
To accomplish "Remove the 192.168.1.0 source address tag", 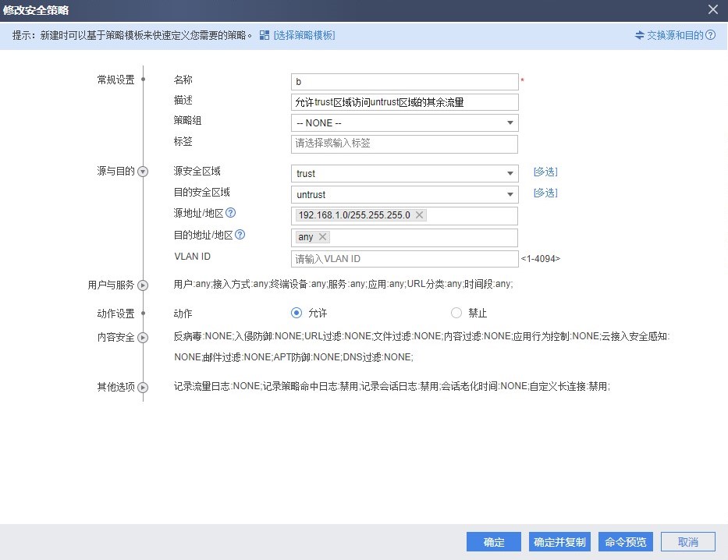I will (x=419, y=215).
